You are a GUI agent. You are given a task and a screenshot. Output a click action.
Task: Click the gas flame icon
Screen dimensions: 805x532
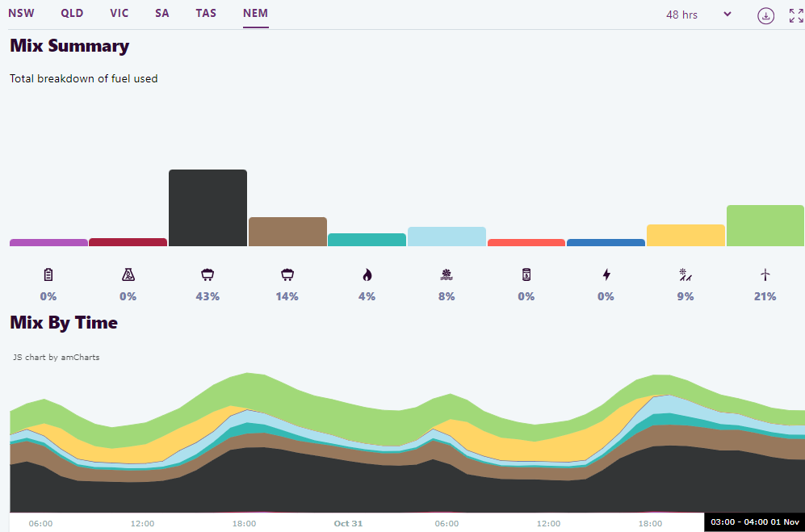(367, 274)
